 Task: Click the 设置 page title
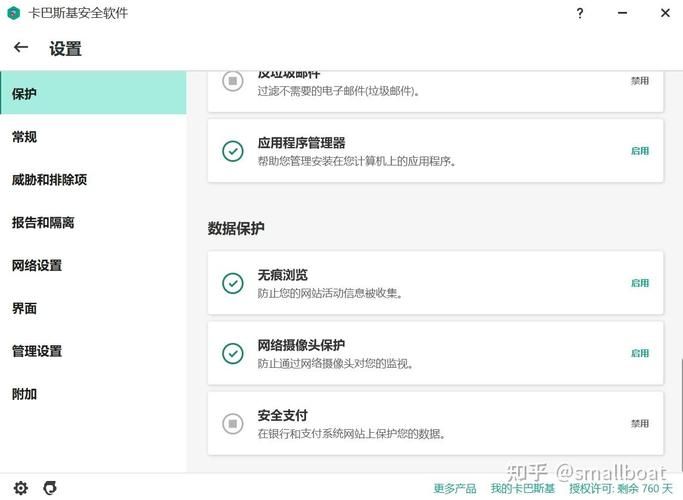65,48
